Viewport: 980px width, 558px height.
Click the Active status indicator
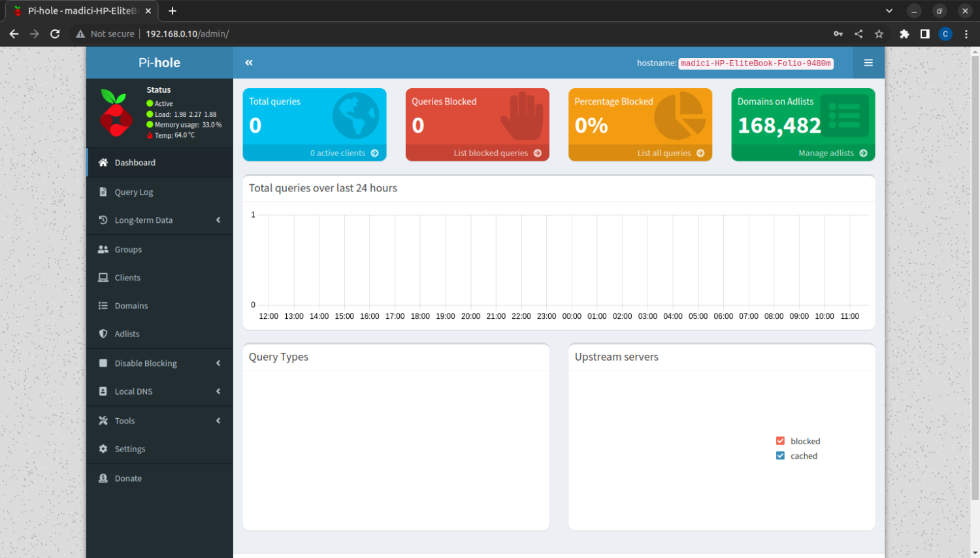[x=159, y=104]
